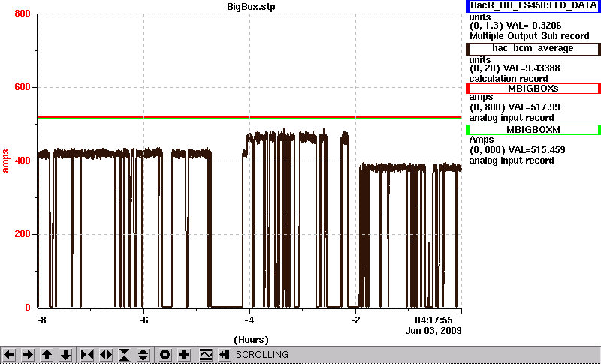Click the plus crosshair toolbar icon
Screen dimensions: 601x364
pos(183,355)
